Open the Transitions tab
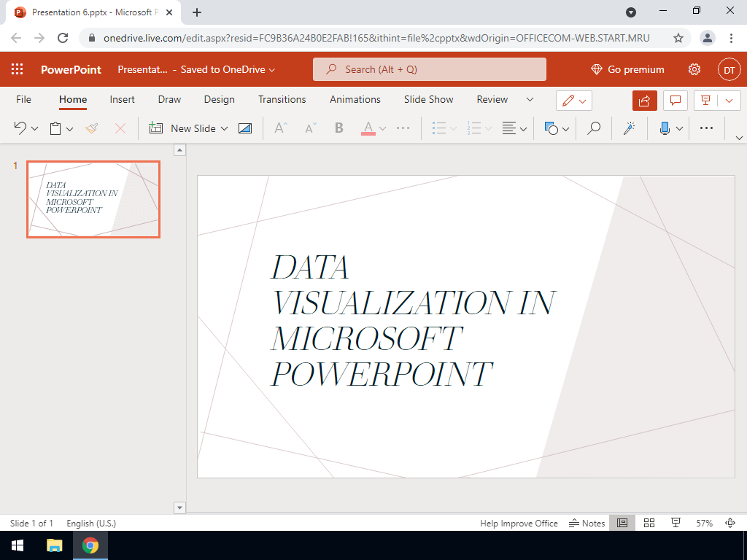The height and width of the screenshot is (560, 747). click(x=282, y=99)
